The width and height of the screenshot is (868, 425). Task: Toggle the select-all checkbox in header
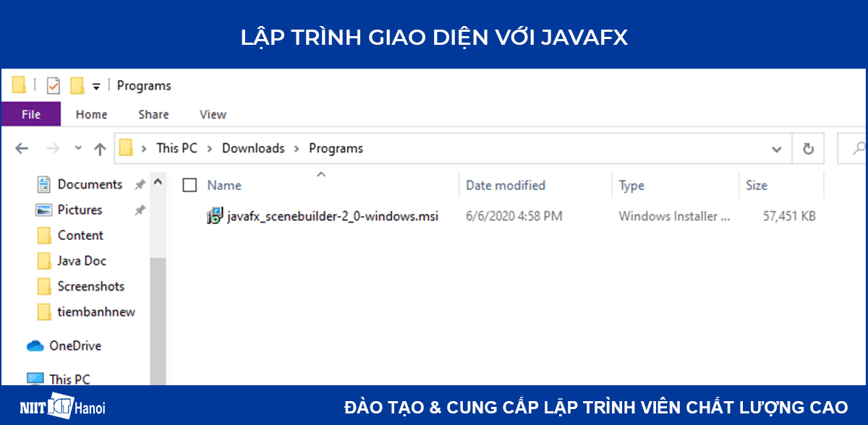(190, 185)
